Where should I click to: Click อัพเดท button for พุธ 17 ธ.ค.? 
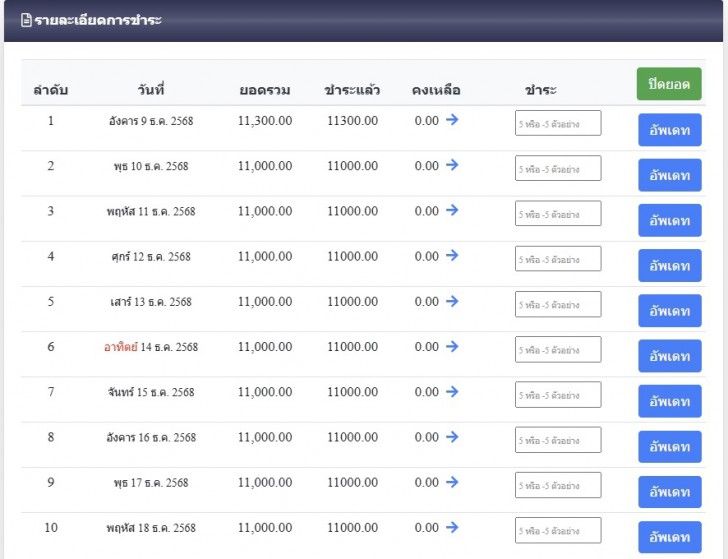click(x=670, y=492)
